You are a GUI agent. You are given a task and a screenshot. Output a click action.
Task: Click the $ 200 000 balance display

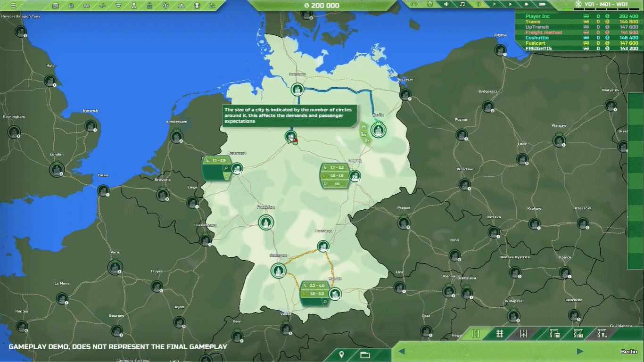point(322,5)
